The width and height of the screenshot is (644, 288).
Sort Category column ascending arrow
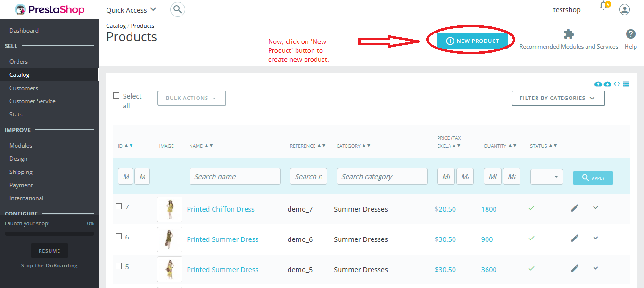(x=364, y=146)
